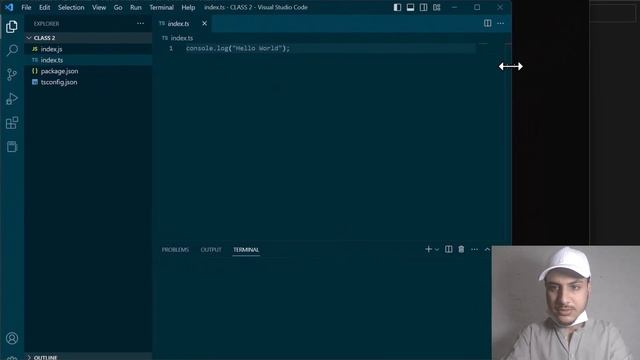Open the activity bar icon below Extensions
The image size is (640, 360).
tap(12, 147)
